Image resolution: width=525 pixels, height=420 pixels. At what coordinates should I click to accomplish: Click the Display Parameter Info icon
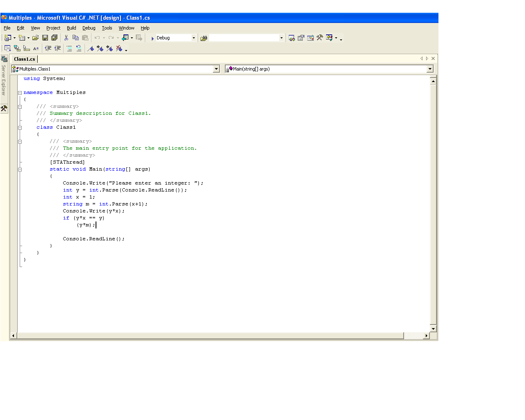[17, 48]
